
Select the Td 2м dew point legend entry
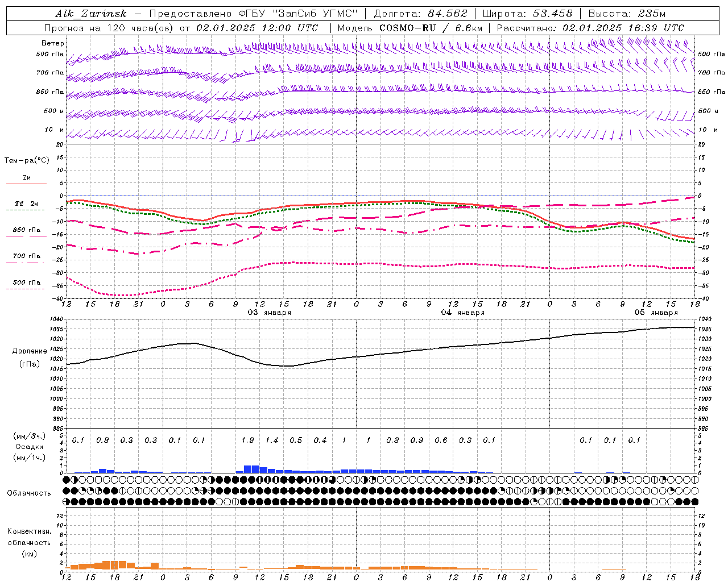pyautogui.click(x=26, y=203)
